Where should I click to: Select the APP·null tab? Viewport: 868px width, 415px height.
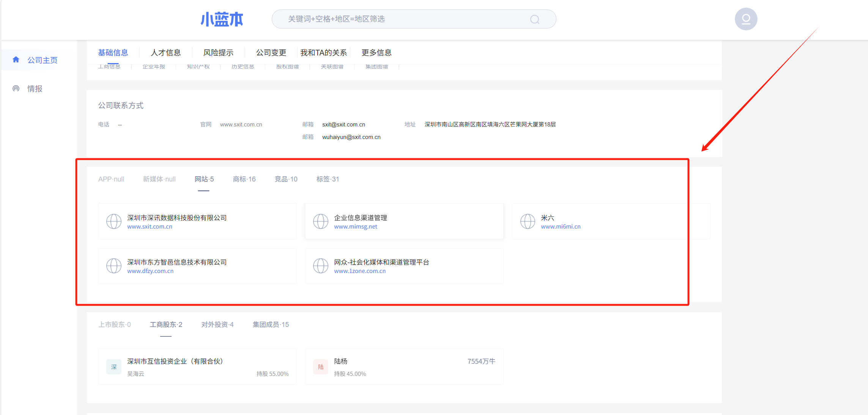point(111,179)
